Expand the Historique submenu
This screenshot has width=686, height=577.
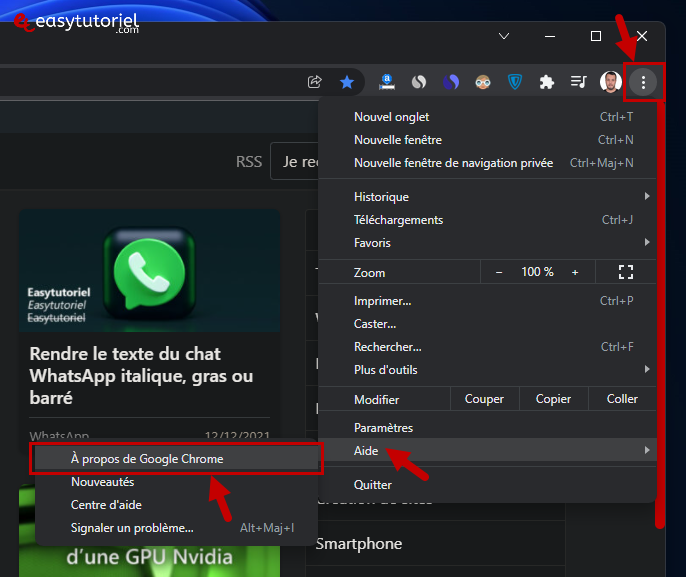[x=487, y=197]
